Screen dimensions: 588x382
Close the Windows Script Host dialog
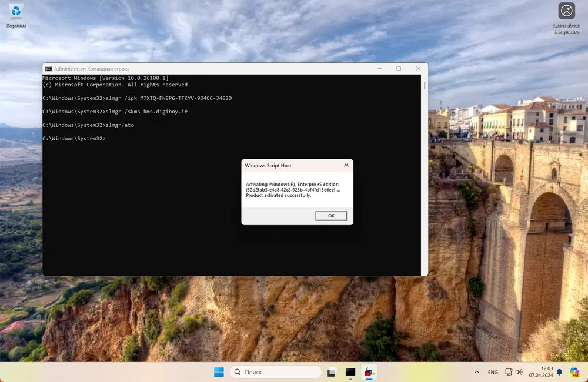[x=346, y=165]
